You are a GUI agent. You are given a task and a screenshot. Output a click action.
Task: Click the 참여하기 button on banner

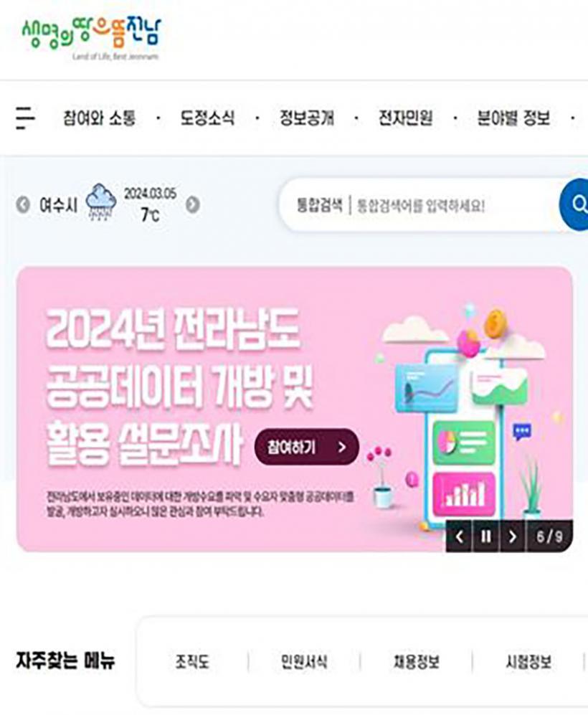tap(307, 447)
